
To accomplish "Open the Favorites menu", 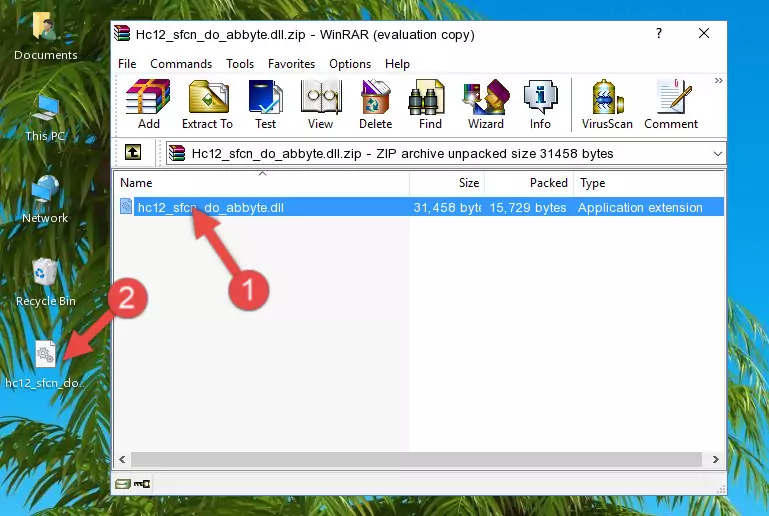I will [x=291, y=64].
